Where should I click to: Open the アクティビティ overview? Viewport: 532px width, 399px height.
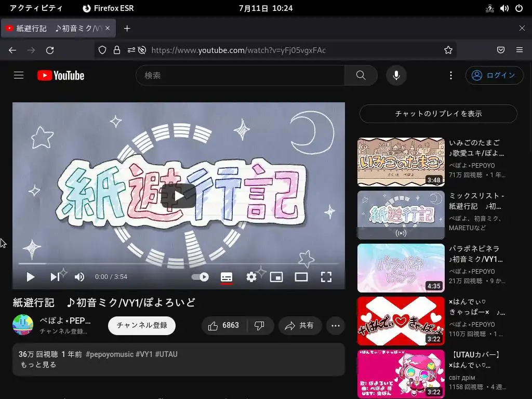(36, 8)
